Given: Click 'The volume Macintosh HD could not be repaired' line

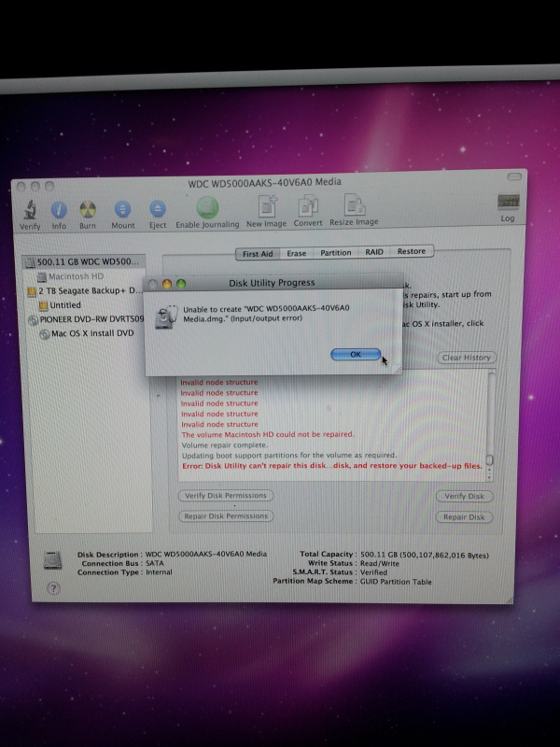Looking at the screenshot, I should 268,434.
